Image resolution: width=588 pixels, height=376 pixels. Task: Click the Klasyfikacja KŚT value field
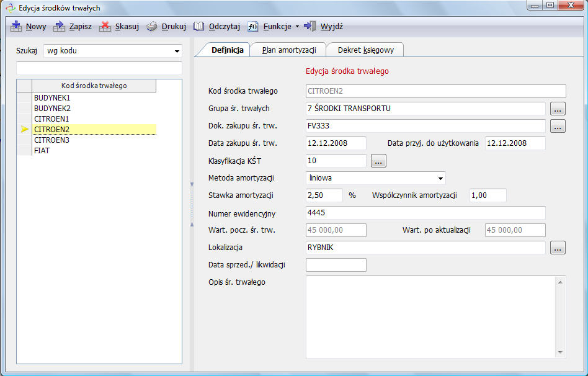[x=336, y=161]
